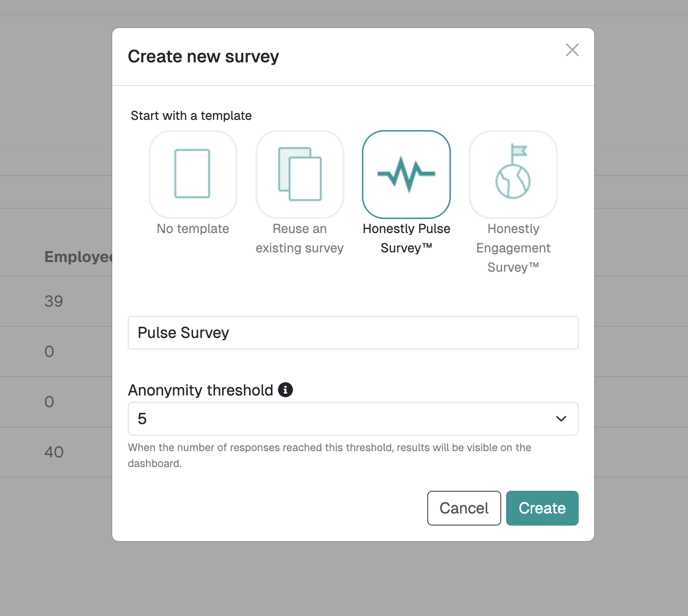Image resolution: width=688 pixels, height=616 pixels.
Task: Click the chevron arrow of threshold selector
Action: (561, 419)
